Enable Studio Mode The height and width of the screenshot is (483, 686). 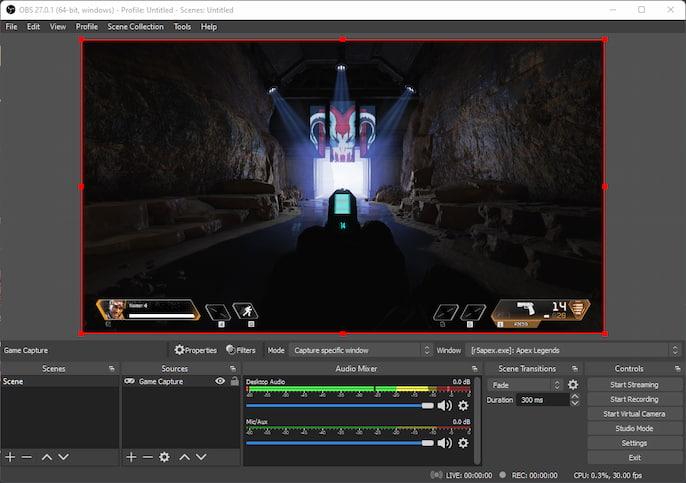[634, 428]
